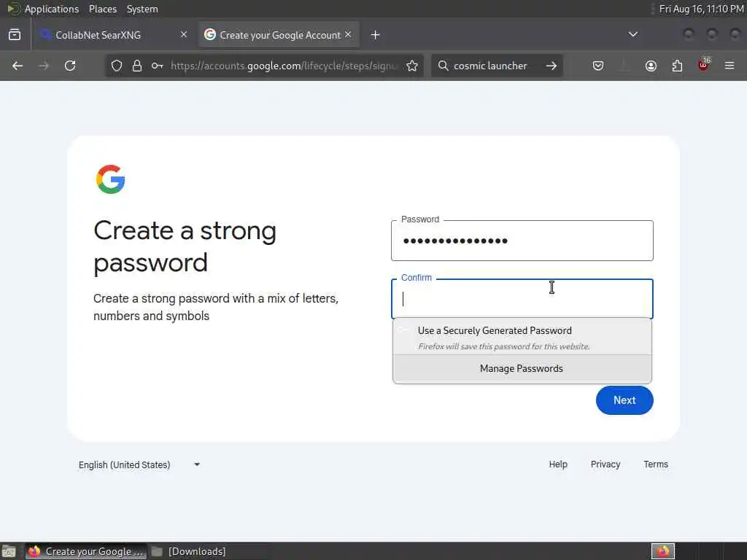Choose Use a Securely Generated Password
Screen dimensions: 747x560
point(522,337)
